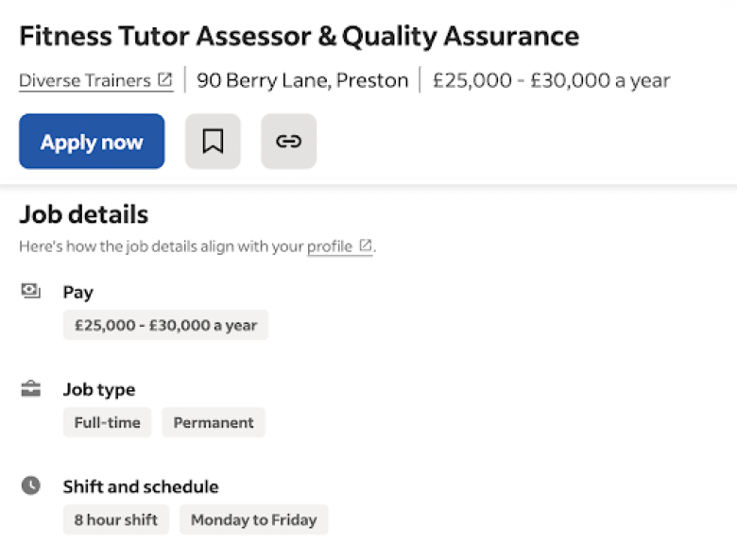Click the Pay banknote icon
The height and width of the screenshot is (560, 737).
(30, 291)
